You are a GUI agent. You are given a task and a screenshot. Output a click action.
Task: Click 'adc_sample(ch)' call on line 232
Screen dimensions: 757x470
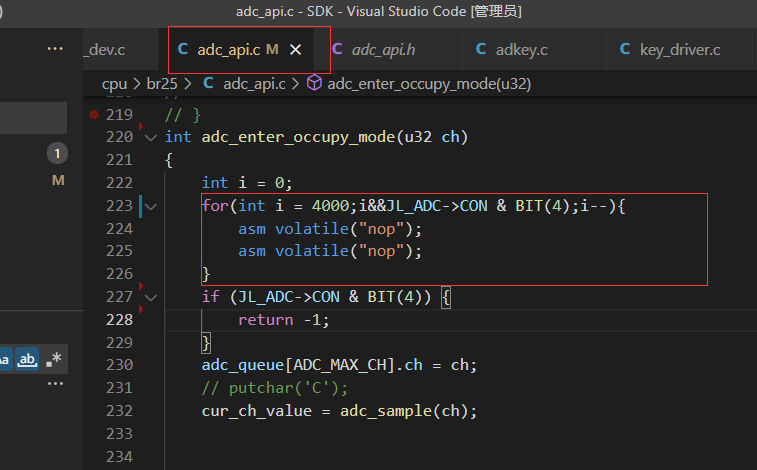point(403,411)
